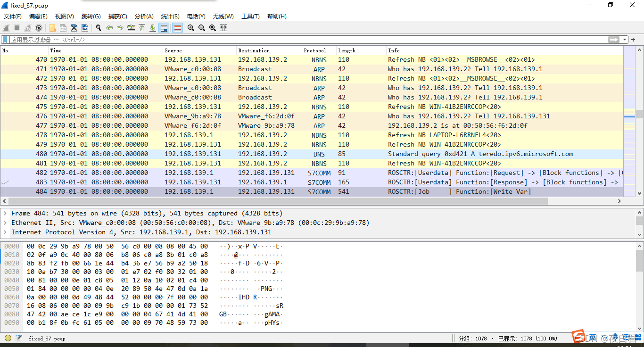The height and width of the screenshot is (347, 644).
Task: Reload the capture file icon
Action: 85,28
